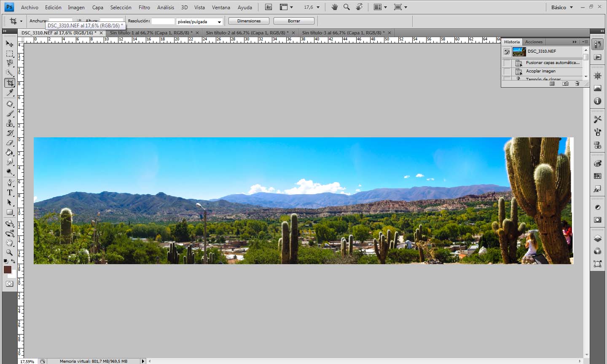Swap foreground and background colors

coord(13,261)
